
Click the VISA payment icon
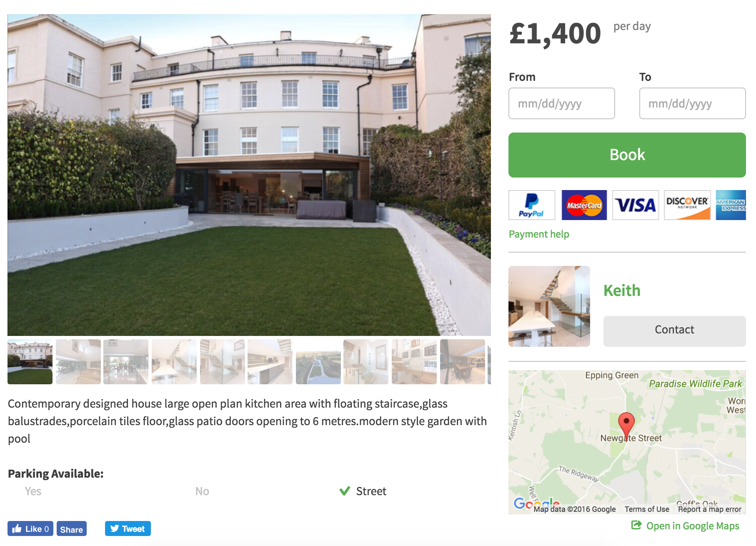pos(636,205)
